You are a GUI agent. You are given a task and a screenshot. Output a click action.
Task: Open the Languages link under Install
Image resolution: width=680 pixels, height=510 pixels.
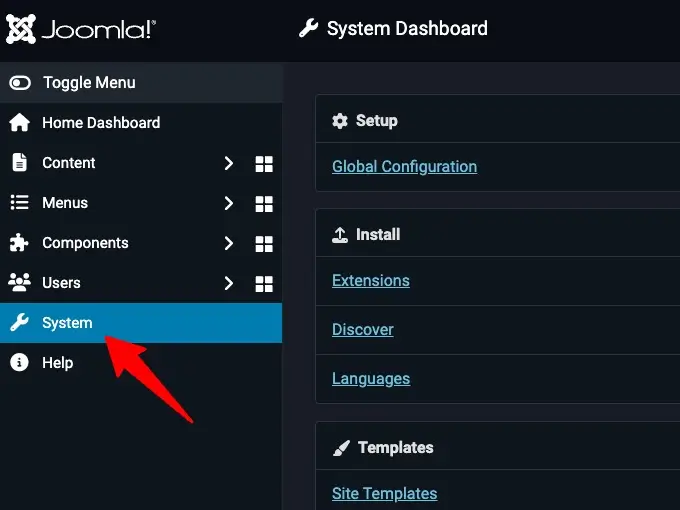371,379
